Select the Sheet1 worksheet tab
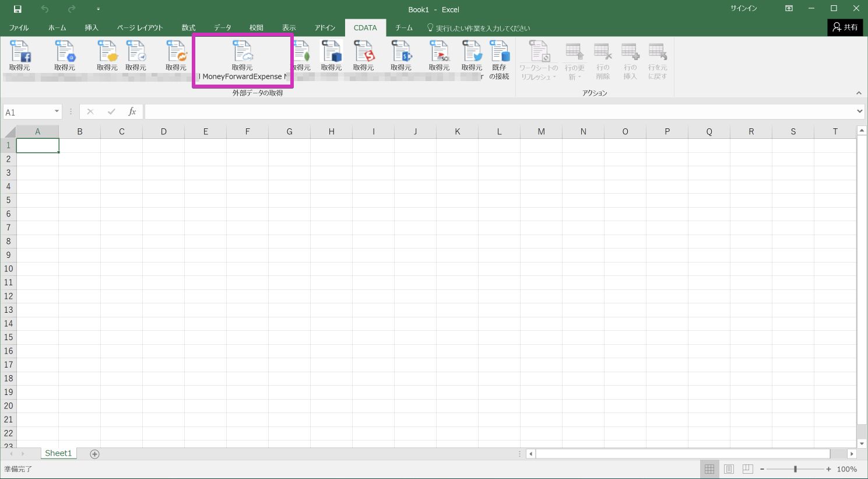This screenshot has height=479, width=868. (x=58, y=453)
